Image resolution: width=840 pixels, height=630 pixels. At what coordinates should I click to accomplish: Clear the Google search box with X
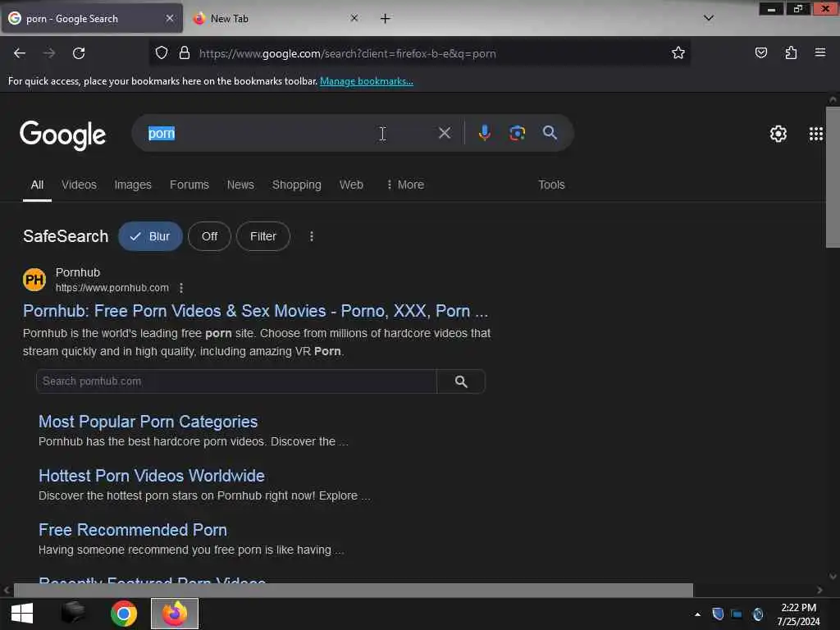point(444,133)
